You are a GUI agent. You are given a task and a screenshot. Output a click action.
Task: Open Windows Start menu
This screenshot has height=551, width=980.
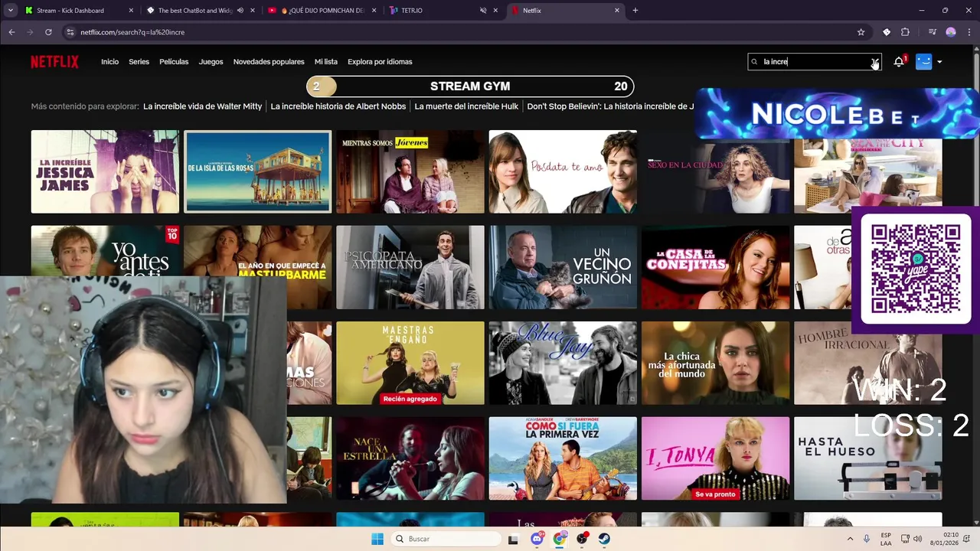point(377,539)
